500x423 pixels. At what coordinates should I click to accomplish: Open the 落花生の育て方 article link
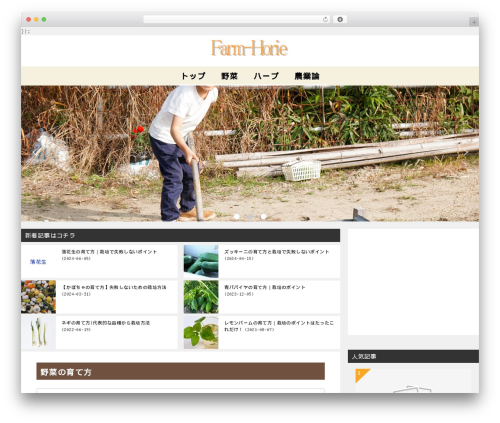click(109, 252)
